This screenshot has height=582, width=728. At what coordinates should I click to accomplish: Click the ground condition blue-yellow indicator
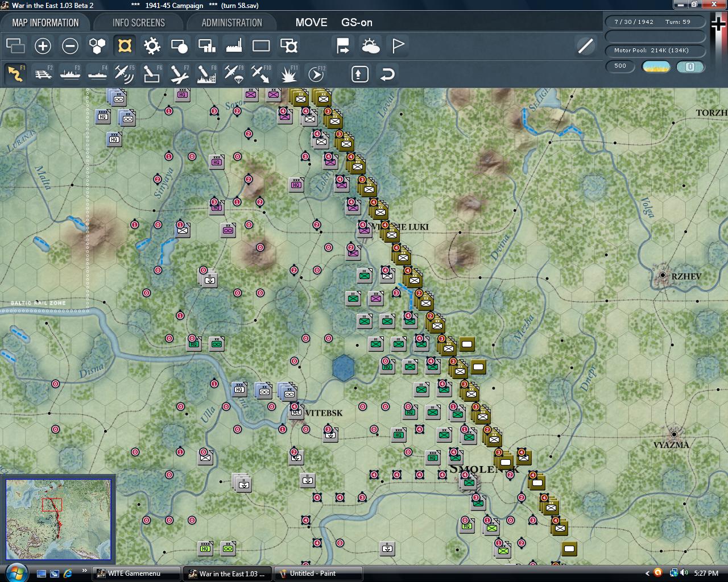[656, 66]
